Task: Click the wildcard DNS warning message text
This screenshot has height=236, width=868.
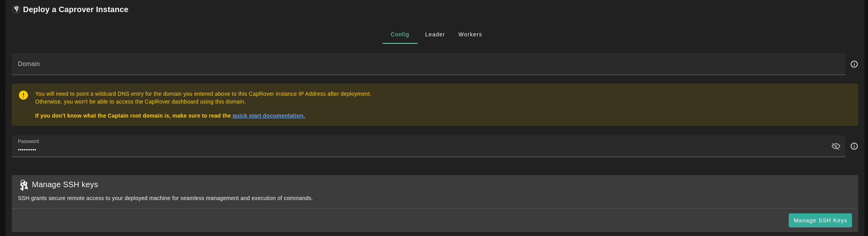Action: (x=203, y=94)
